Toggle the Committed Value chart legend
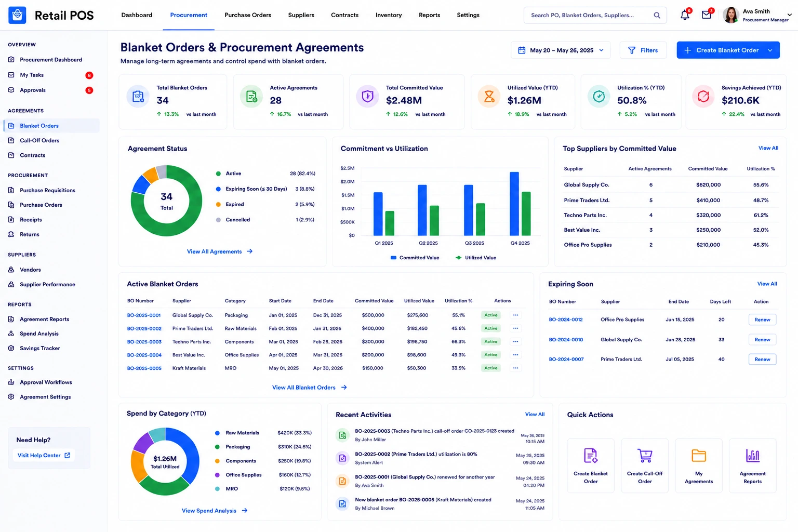798x532 pixels. [x=415, y=258]
